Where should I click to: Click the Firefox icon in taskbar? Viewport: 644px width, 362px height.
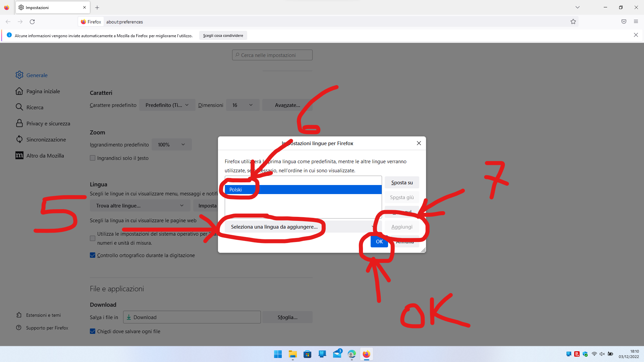366,354
